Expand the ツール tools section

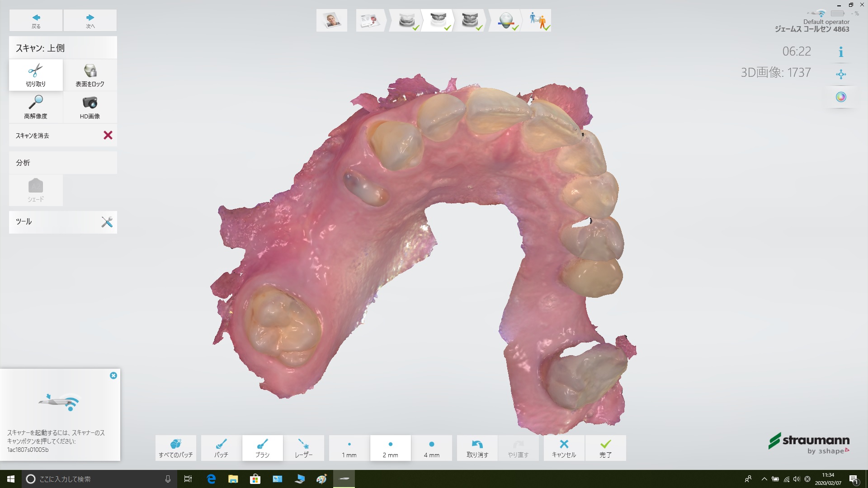[x=63, y=222]
